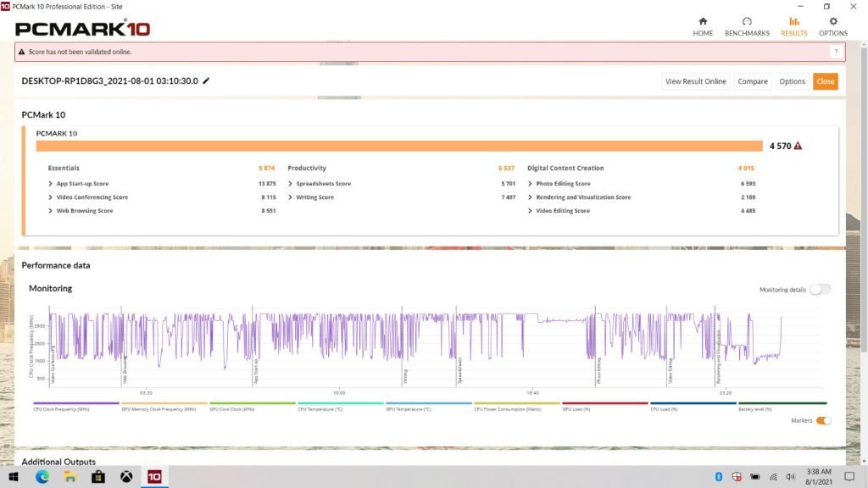Image resolution: width=868 pixels, height=488 pixels.
Task: Toggle CPU Load legend line
Action: (693, 403)
